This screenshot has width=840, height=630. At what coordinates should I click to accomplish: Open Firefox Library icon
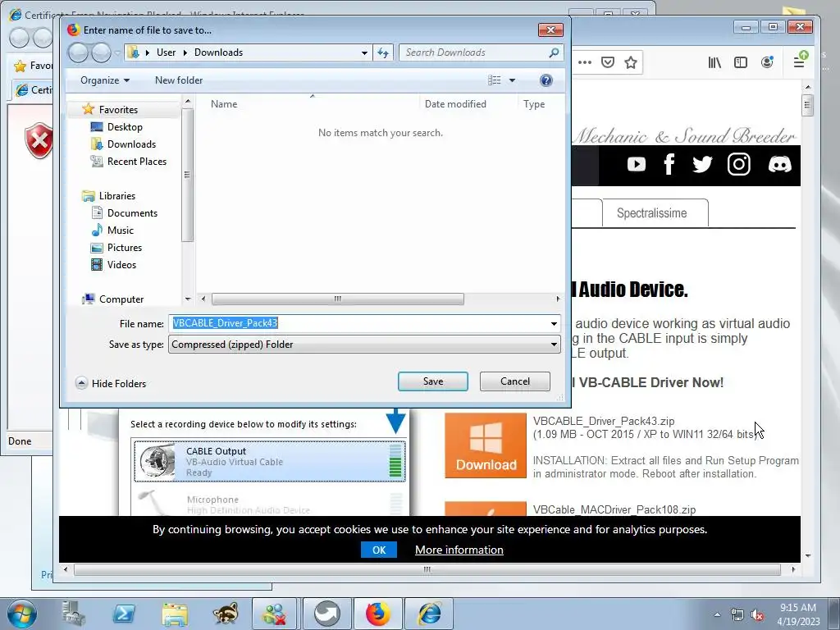(x=714, y=62)
